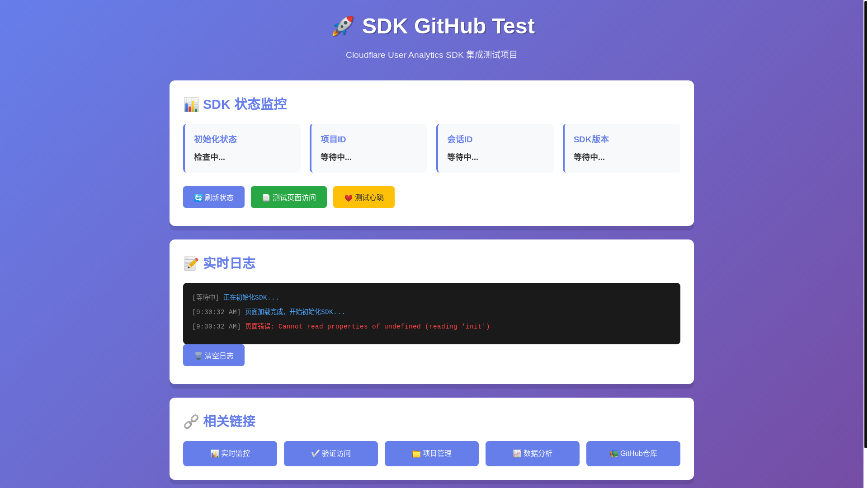The width and height of the screenshot is (868, 488).
Task: Open the 实时监控 link
Action: coord(230,454)
